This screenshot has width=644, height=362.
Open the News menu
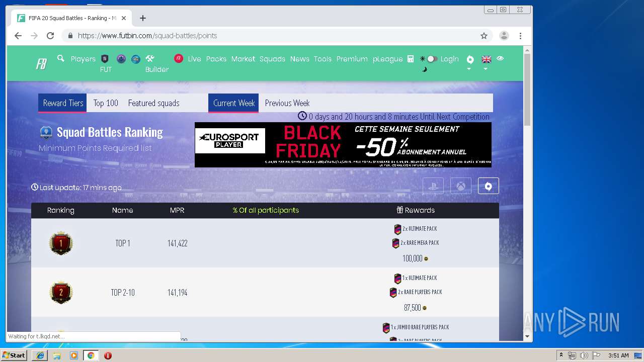click(x=299, y=59)
